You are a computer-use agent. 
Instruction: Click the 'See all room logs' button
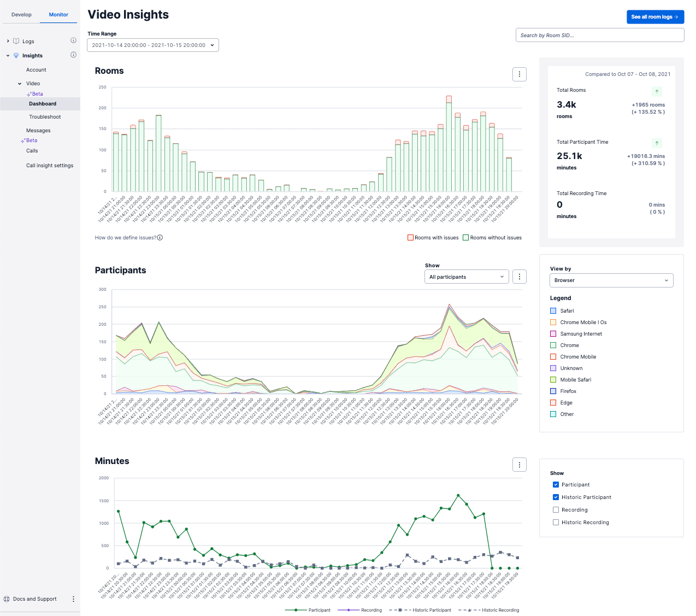[x=655, y=17]
